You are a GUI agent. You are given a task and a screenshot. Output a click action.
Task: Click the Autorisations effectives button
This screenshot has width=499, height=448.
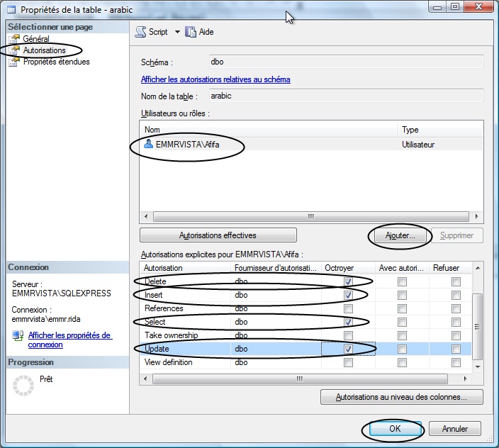[218, 235]
